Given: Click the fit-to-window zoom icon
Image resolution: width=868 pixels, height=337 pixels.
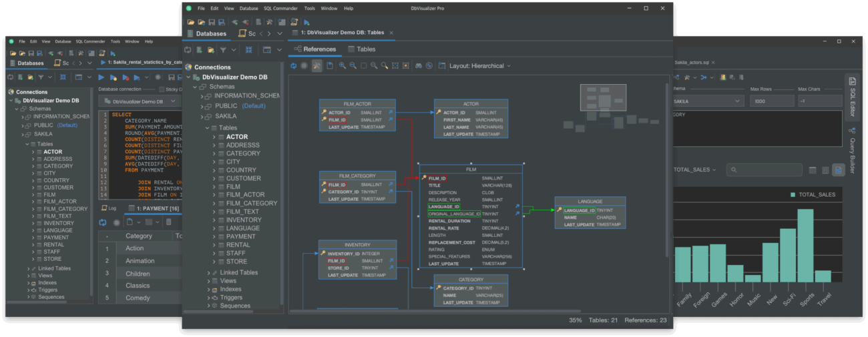Looking at the screenshot, I should pos(395,66).
